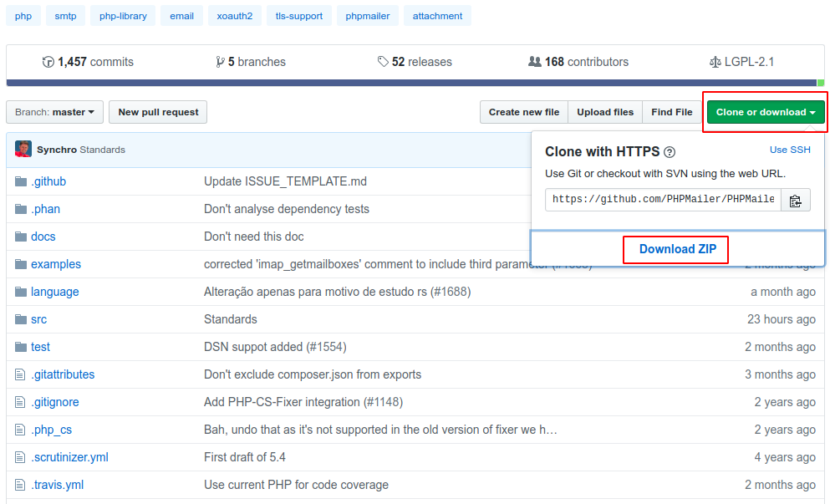
Task: Click the .phan folder icon
Action: point(21,209)
